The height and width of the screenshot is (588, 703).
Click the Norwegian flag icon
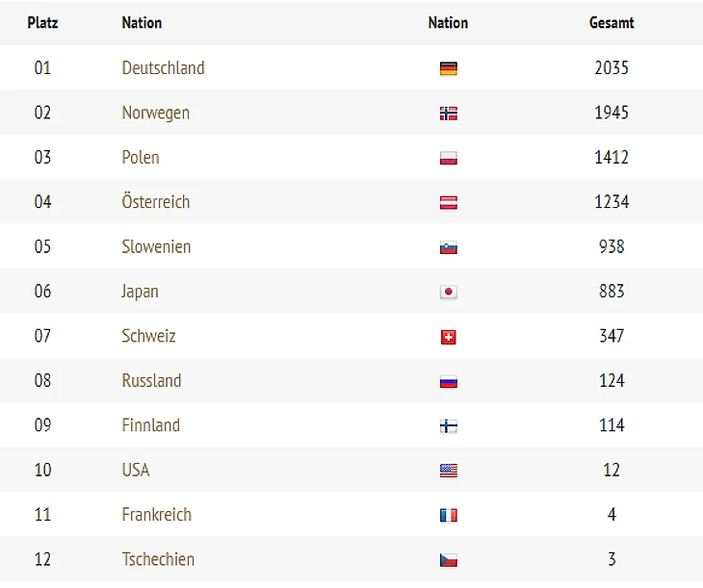[448, 114]
